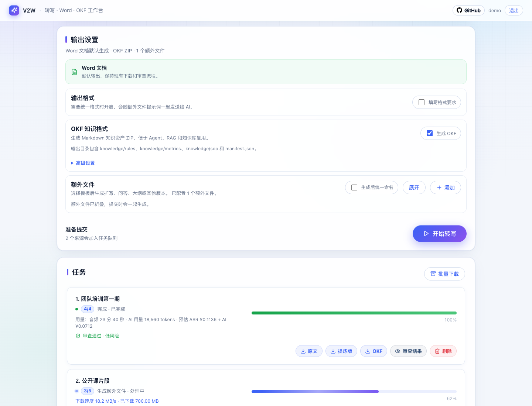This screenshot has width=532, height=406.
Task: Click the OKF 知识格式 heading
Action: [x=89, y=129]
